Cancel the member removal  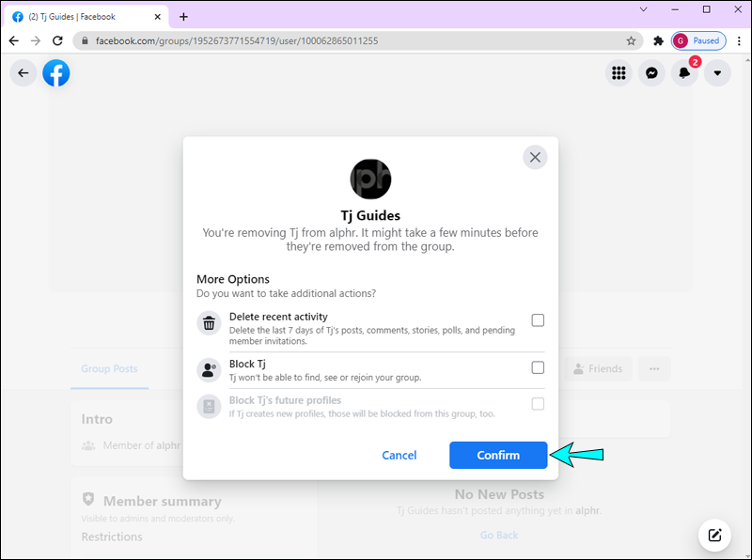coord(399,455)
